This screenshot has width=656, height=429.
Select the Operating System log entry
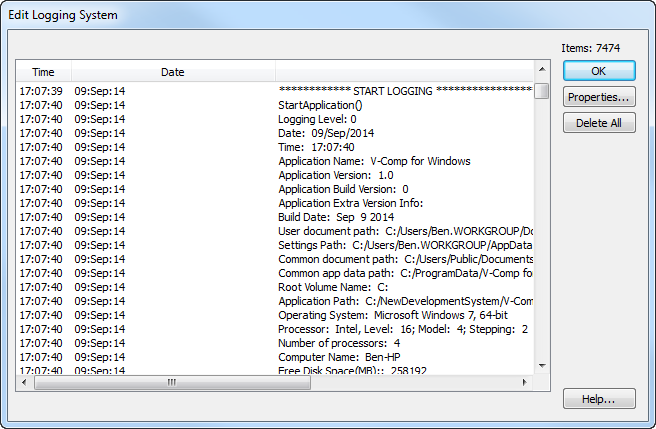393,315
